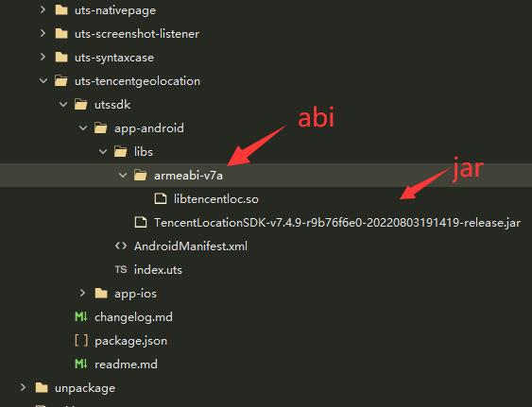
Task: Open the index.uts file
Action: pyautogui.click(x=158, y=270)
